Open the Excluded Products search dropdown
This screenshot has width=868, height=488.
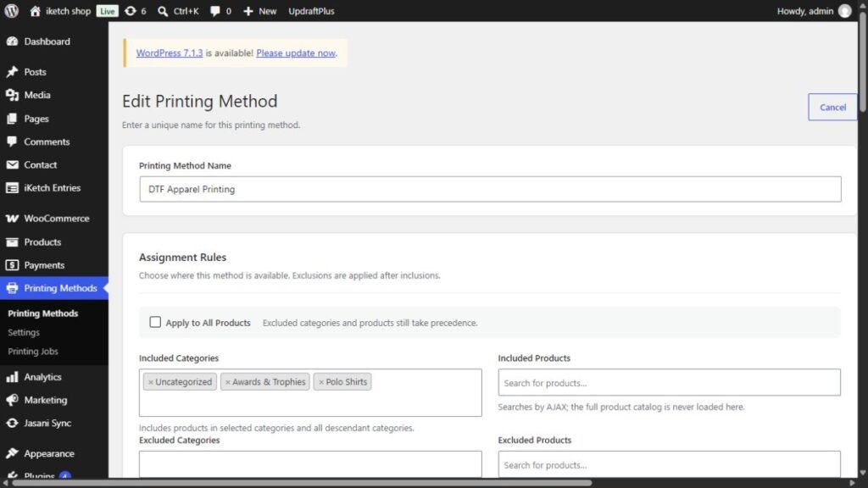[x=669, y=463]
